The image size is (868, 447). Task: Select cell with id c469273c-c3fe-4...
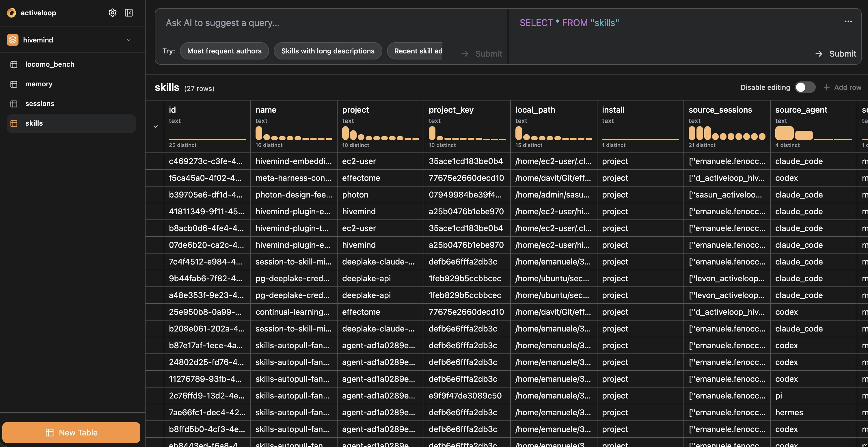point(207,161)
